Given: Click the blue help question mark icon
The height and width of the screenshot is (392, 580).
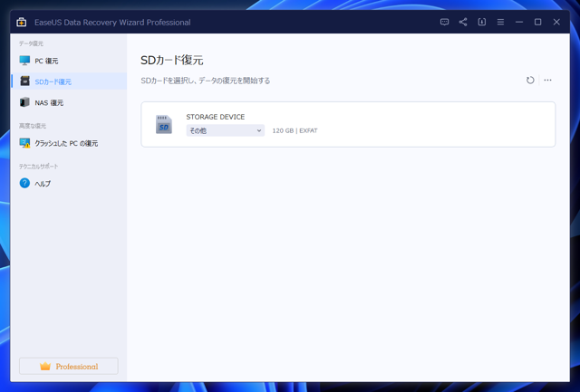Looking at the screenshot, I should tap(24, 183).
